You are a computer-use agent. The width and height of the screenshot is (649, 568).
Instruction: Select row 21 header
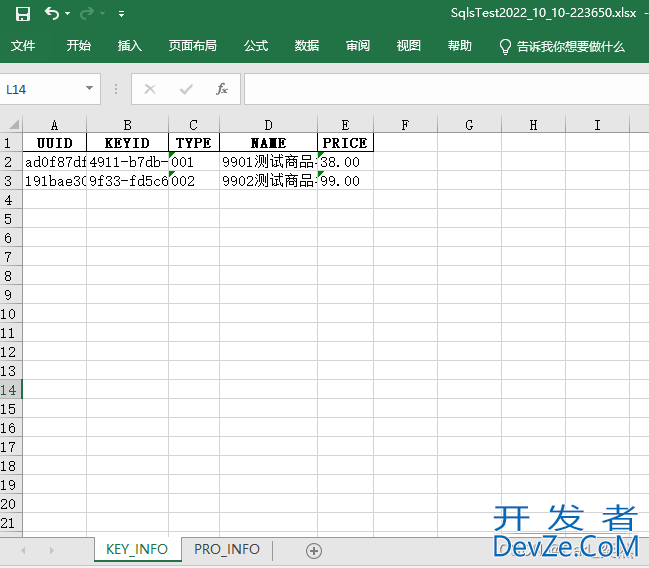[x=11, y=523]
